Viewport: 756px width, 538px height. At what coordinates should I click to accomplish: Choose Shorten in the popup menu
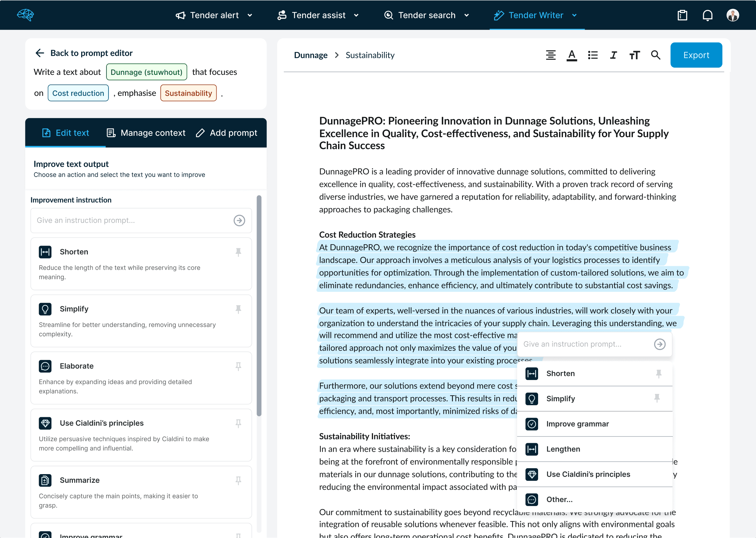coord(595,374)
